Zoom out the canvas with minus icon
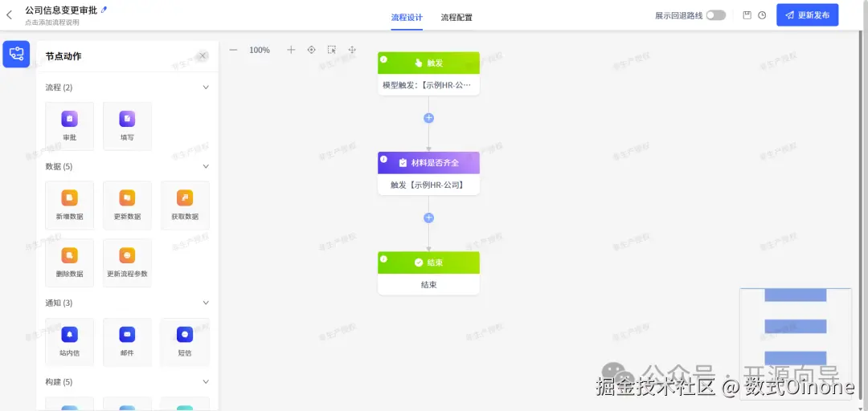The width and height of the screenshot is (868, 411). 233,50
